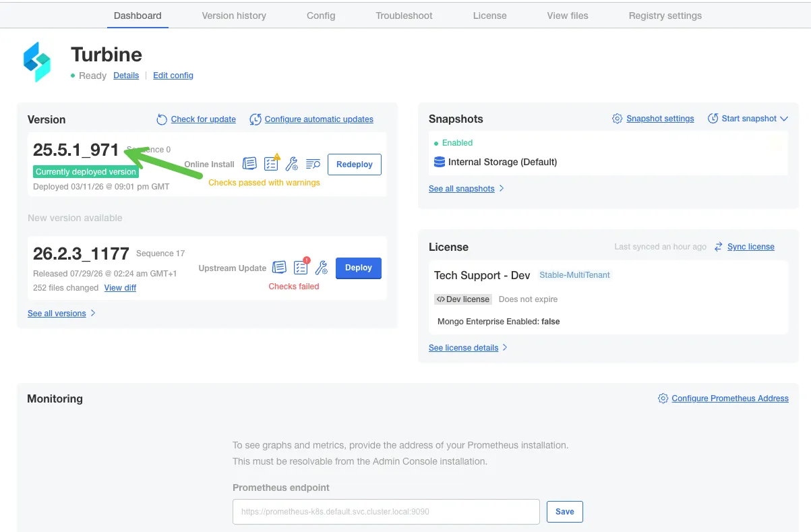Viewport: 811px width, 532px height.
Task: Focus the Prometheus endpoint input field
Action: (386, 512)
